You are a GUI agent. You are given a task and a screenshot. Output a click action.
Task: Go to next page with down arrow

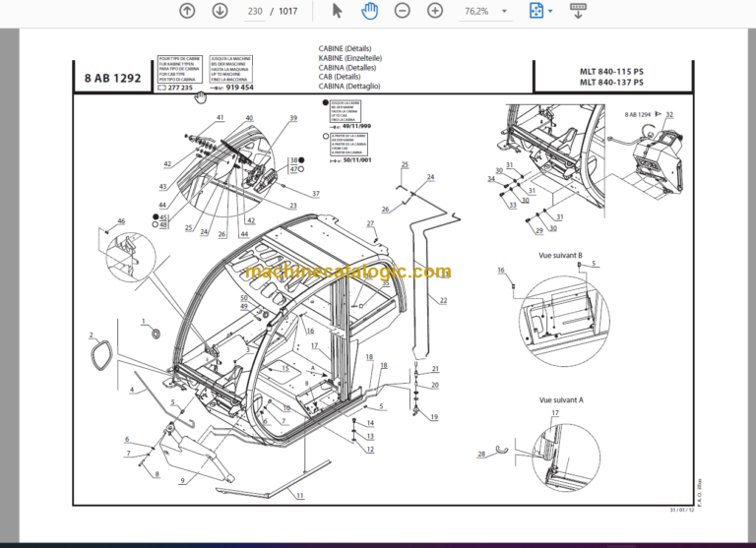[220, 11]
